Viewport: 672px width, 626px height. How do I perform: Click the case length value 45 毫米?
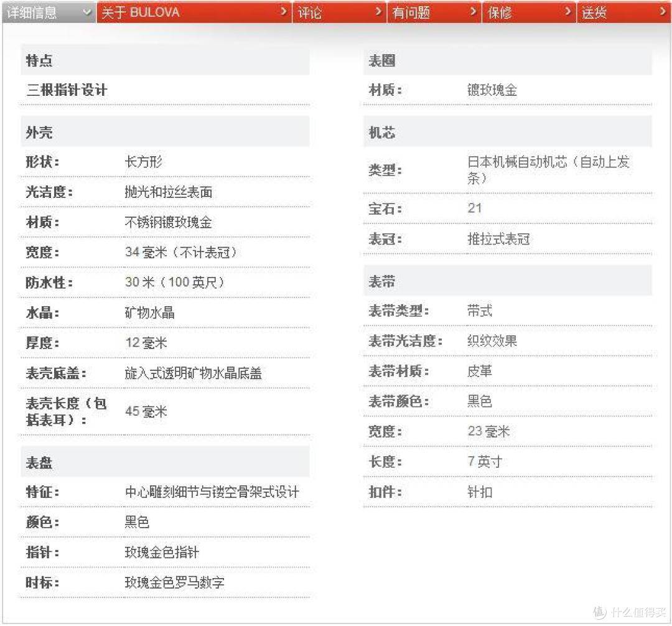(x=146, y=411)
